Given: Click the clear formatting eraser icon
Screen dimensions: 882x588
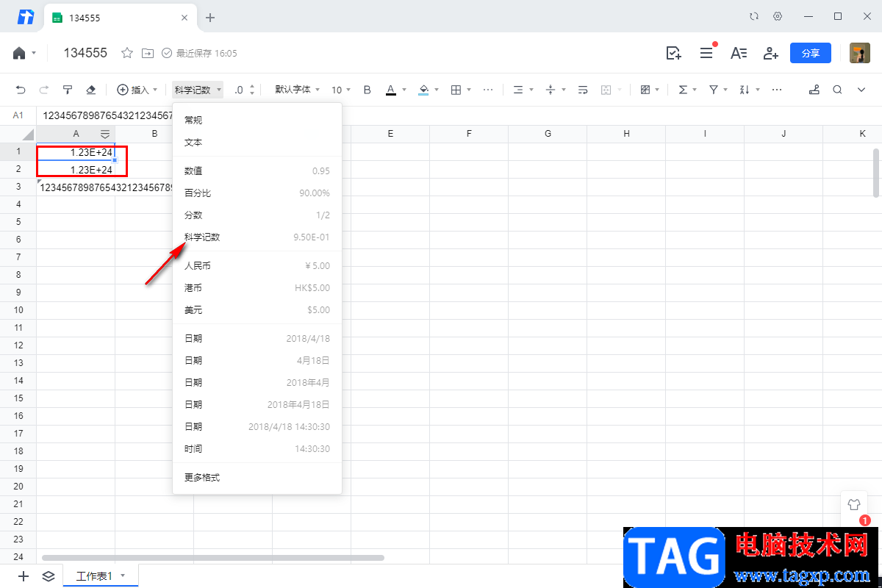Looking at the screenshot, I should click(x=91, y=90).
